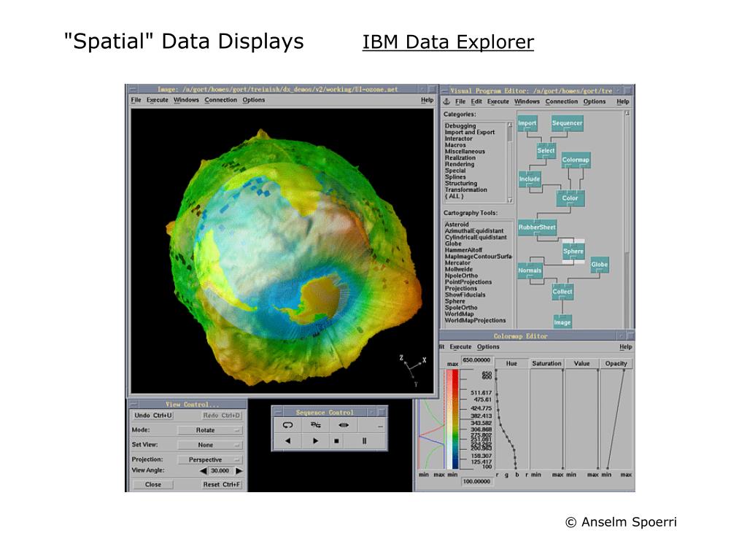Image resolution: width=747 pixels, height=560 pixels.
Task: Select the Import module node
Action: click(x=527, y=123)
